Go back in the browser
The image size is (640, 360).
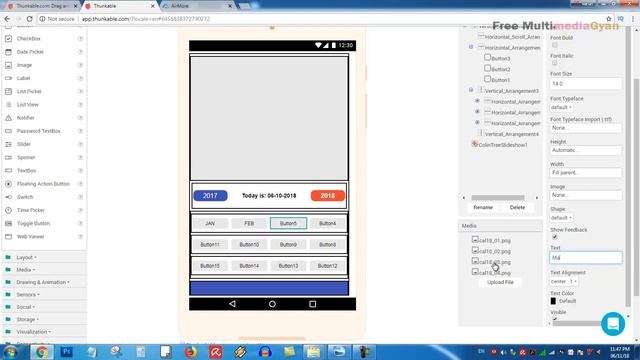(x=7, y=19)
